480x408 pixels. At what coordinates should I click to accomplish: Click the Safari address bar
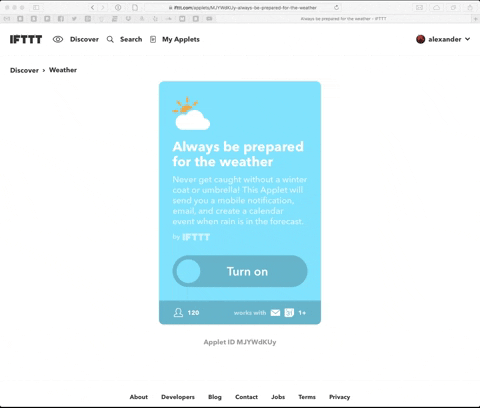[x=243, y=7]
